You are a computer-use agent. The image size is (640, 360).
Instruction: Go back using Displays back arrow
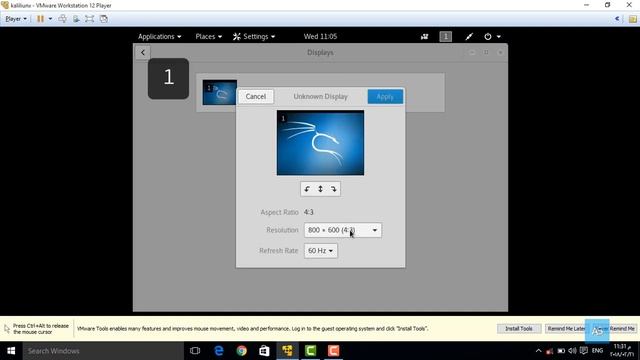click(x=143, y=52)
